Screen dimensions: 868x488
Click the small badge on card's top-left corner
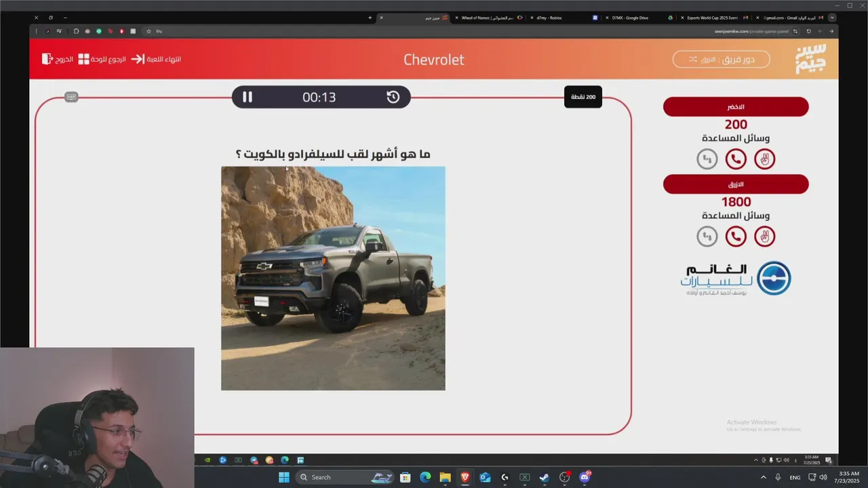tap(71, 97)
